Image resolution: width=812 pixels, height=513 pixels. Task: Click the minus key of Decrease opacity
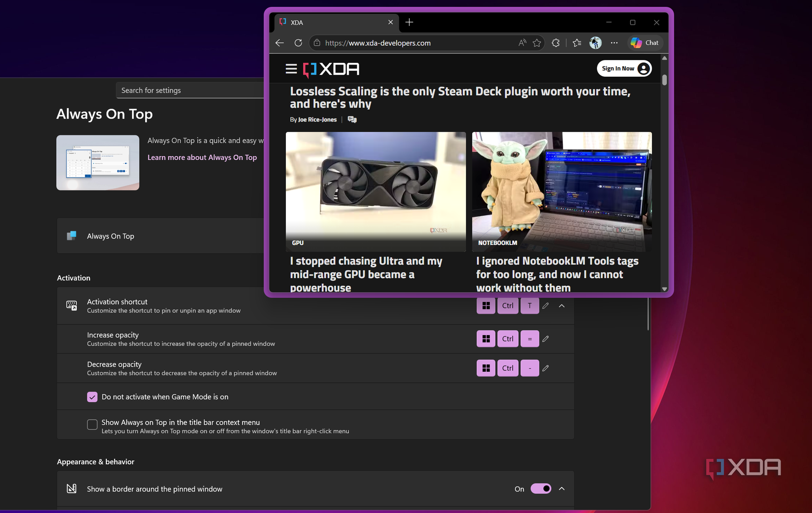[x=530, y=368]
